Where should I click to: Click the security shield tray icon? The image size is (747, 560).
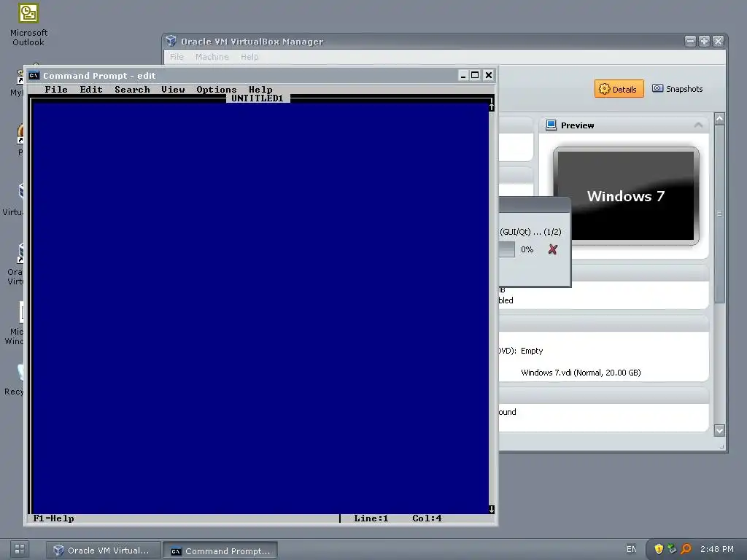[659, 549]
